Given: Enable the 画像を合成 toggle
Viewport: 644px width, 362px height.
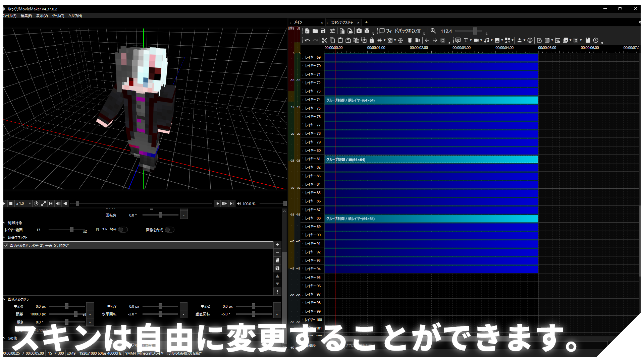Looking at the screenshot, I should [x=170, y=230].
